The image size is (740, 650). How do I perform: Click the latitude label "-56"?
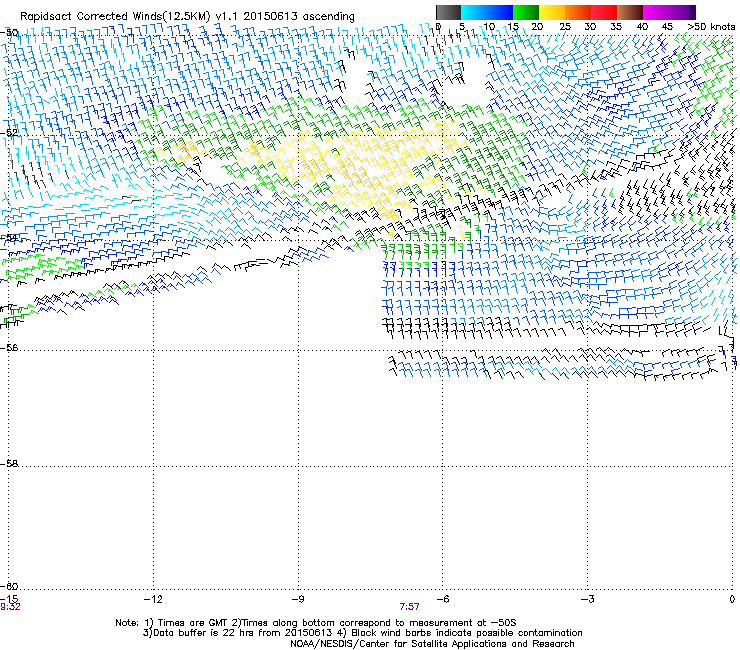coord(9,347)
